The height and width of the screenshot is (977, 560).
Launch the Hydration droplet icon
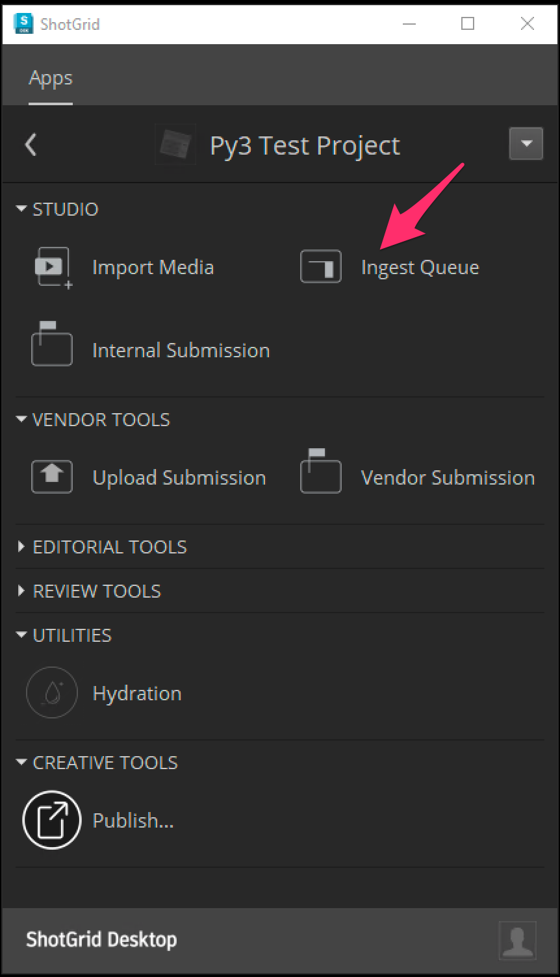tap(52, 693)
